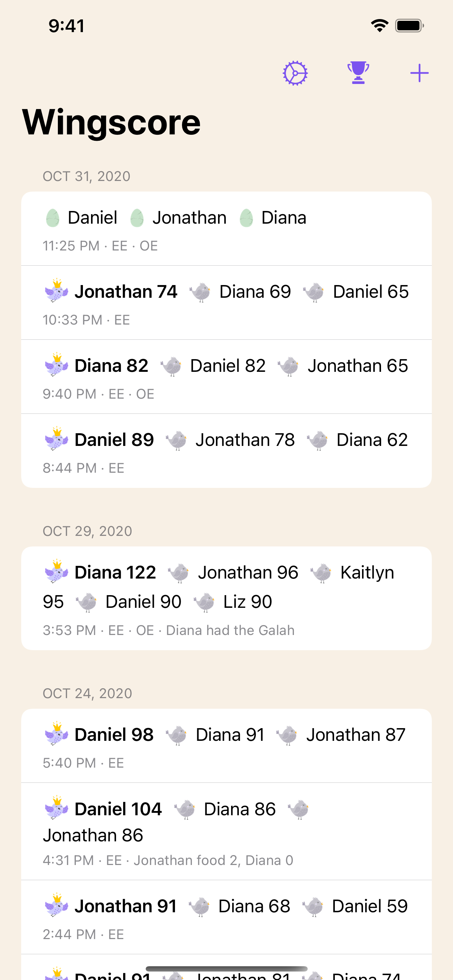Select the unfinished game from 11:25 PM
Viewport: 453px width, 980px height.
pyautogui.click(x=226, y=228)
